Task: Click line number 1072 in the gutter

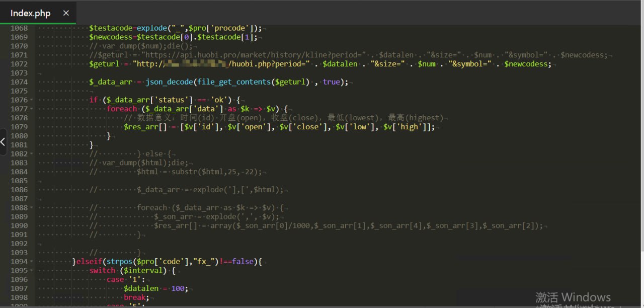Action: (x=19, y=64)
